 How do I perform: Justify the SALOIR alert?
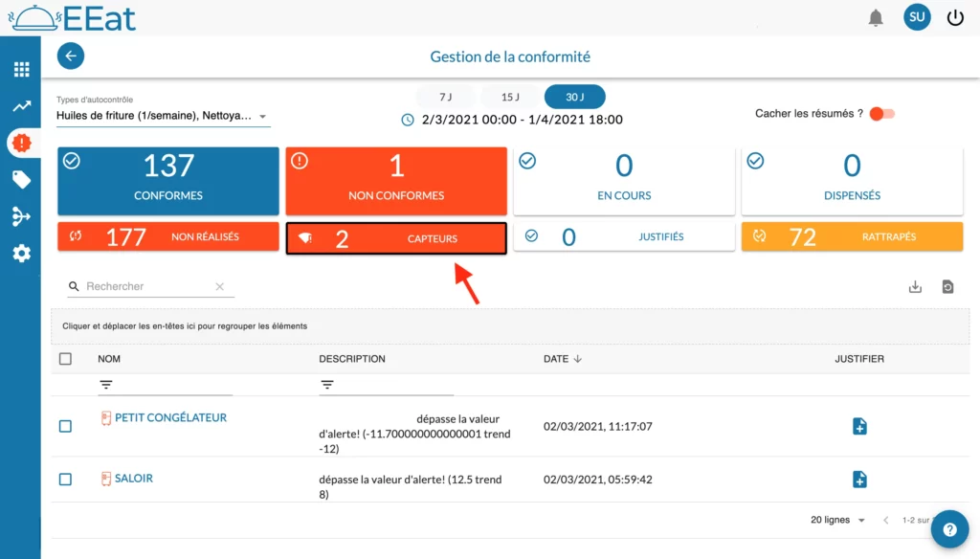[x=859, y=480]
